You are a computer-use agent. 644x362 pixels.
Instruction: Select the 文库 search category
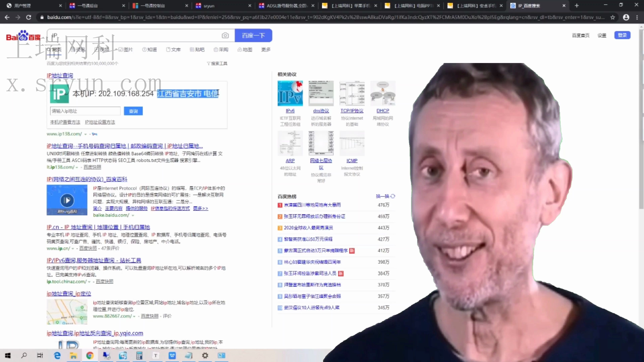pyautogui.click(x=173, y=49)
